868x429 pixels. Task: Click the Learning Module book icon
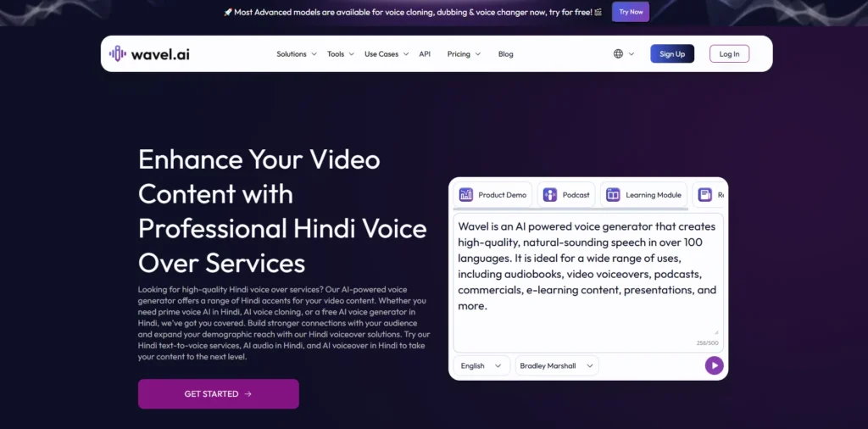coord(614,194)
